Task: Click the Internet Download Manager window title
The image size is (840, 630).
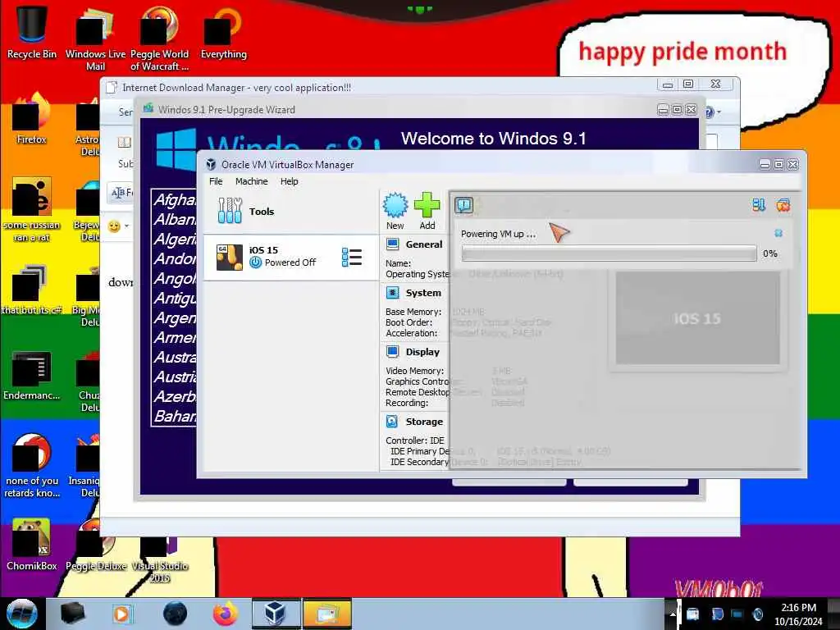Action: pos(236,87)
